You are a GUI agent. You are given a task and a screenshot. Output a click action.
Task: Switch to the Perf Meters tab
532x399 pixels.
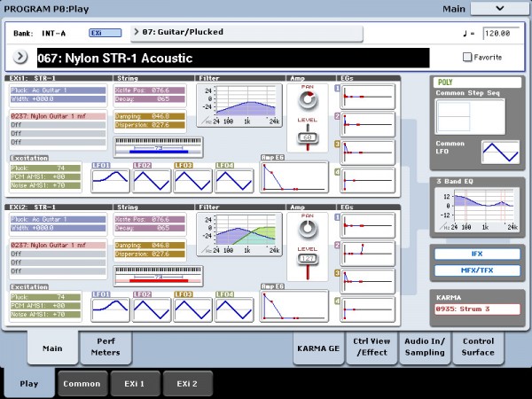coord(106,347)
